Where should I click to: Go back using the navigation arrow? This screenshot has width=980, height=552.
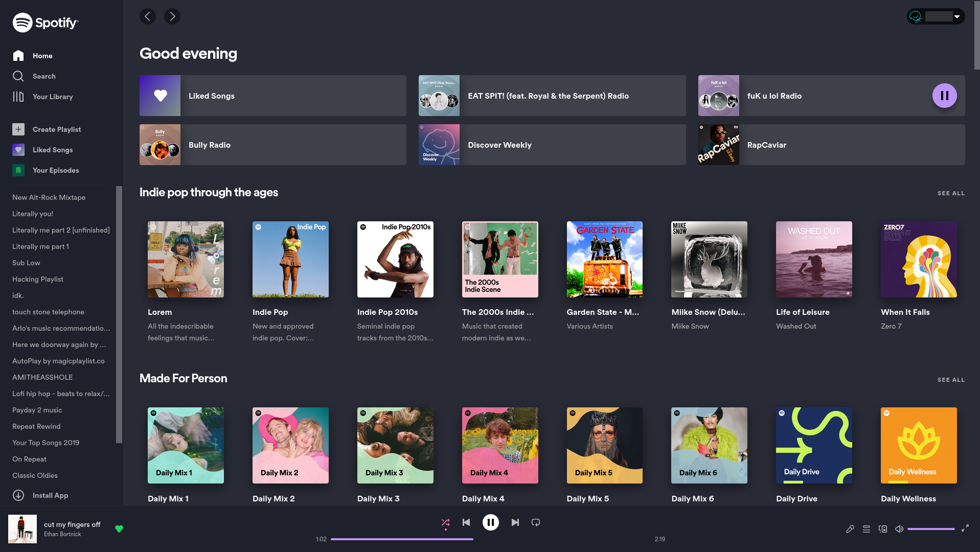tap(148, 16)
